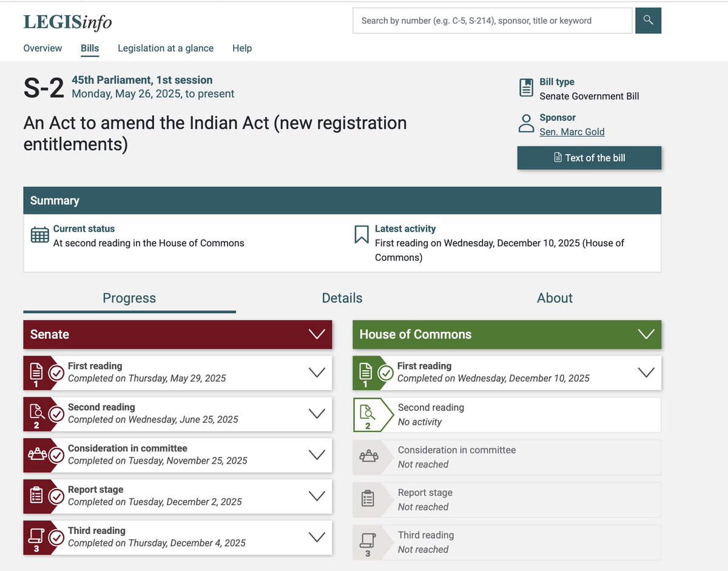Click Senate Report stage clipboard icon

pos(36,496)
